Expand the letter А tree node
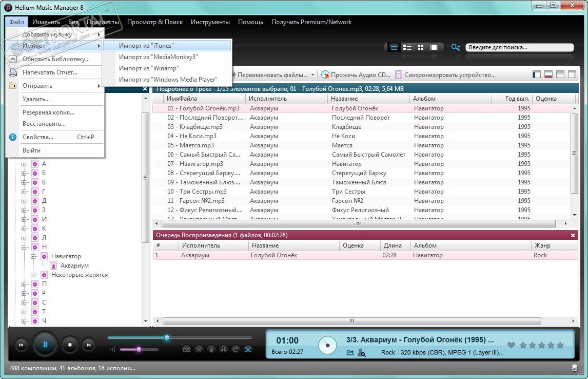 click(x=24, y=164)
